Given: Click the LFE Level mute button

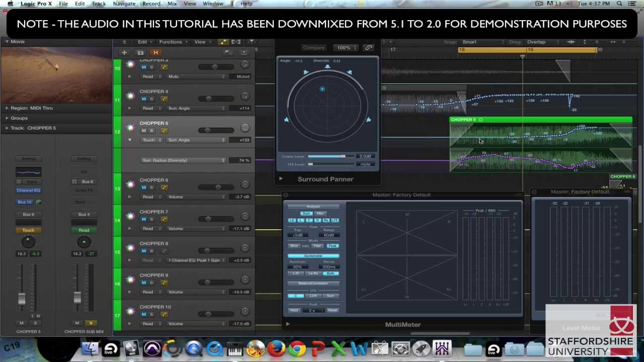Looking at the screenshot, I should pos(365,164).
